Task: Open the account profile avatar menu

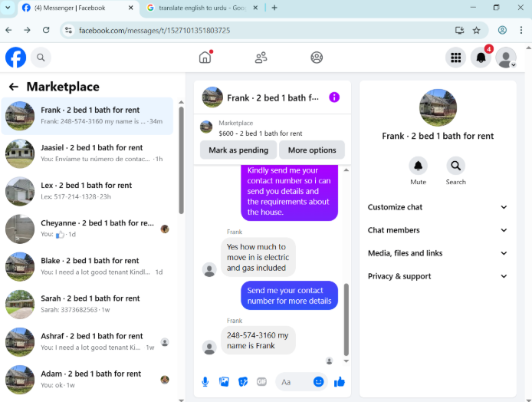Action: click(x=506, y=58)
